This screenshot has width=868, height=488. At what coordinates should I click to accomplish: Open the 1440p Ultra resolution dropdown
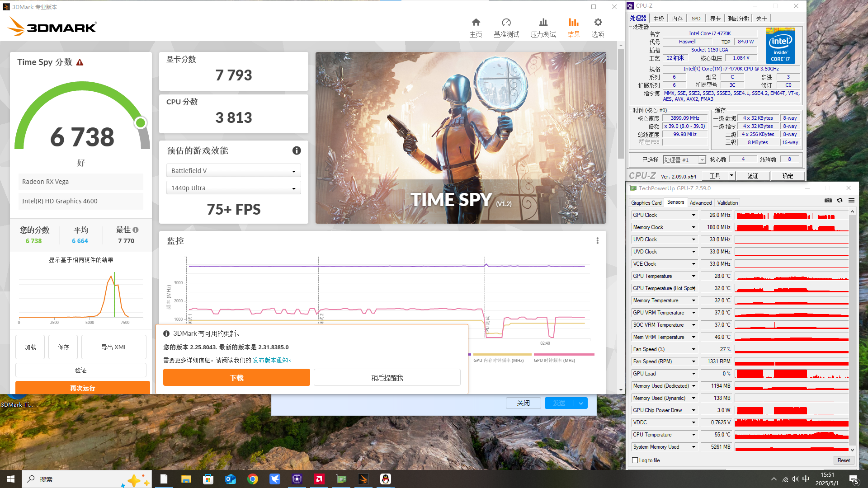click(233, 188)
